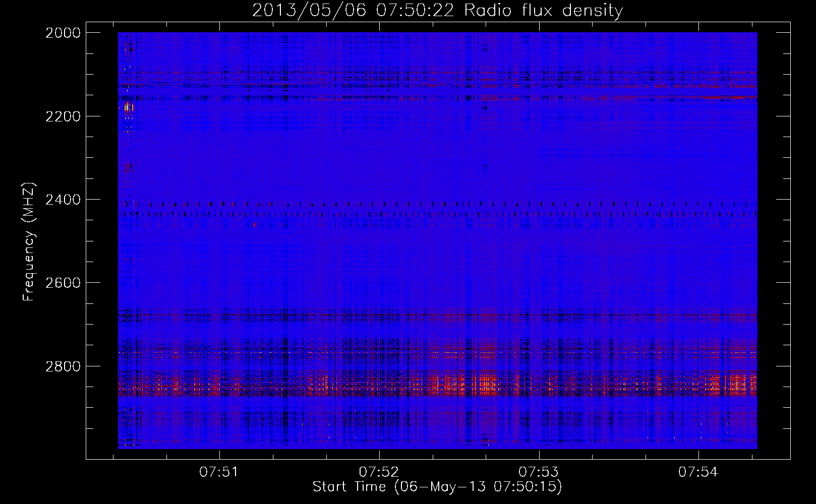Click the 2000 frequency axis label
The image size is (816, 504).
tap(63, 33)
